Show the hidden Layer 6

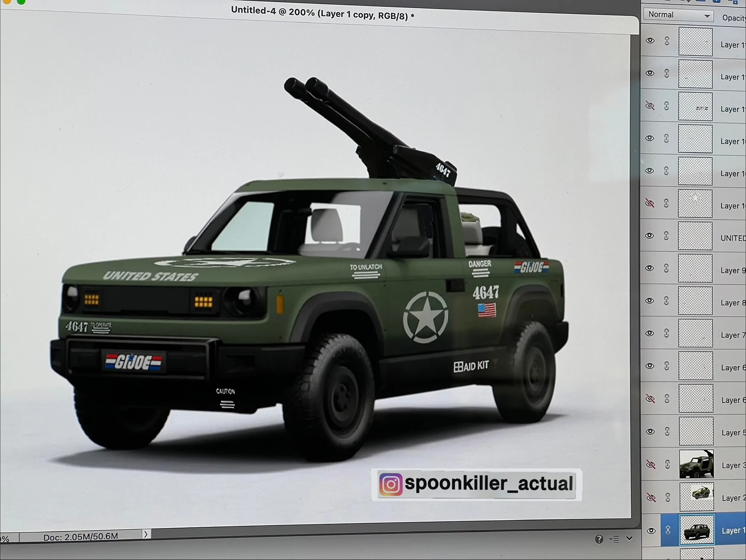tap(650, 398)
